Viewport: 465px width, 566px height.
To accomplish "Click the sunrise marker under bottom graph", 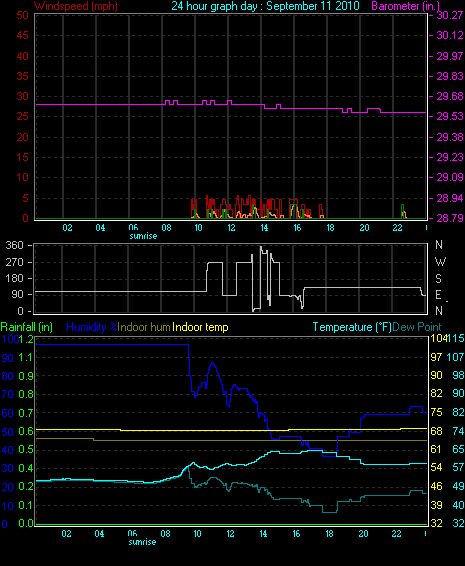I will (143, 542).
